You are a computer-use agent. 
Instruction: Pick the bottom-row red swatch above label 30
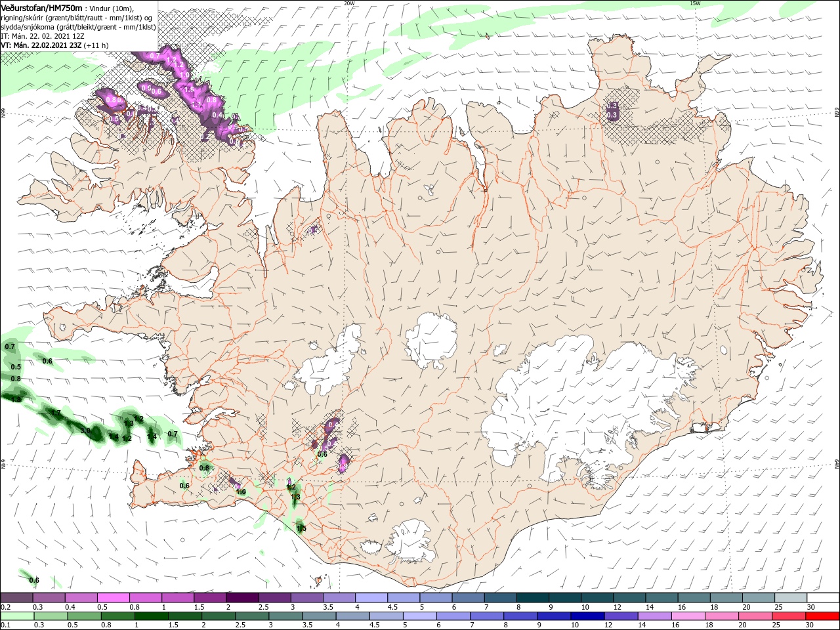point(822,616)
